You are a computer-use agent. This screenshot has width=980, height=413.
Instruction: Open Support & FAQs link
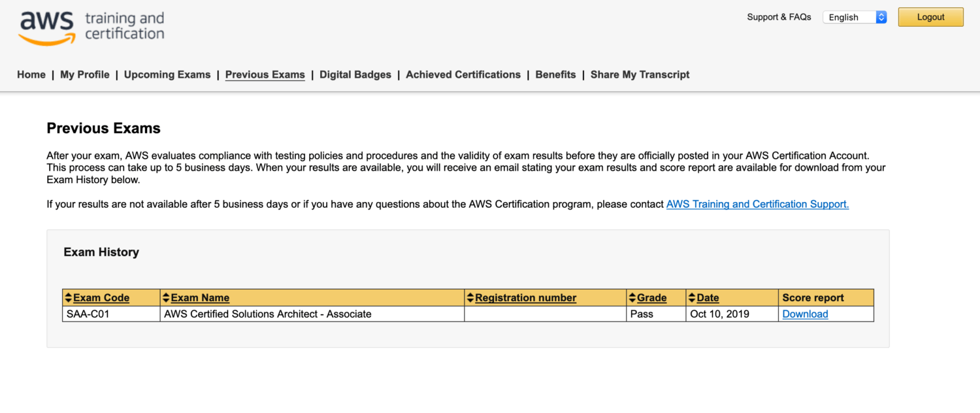[x=779, y=17]
